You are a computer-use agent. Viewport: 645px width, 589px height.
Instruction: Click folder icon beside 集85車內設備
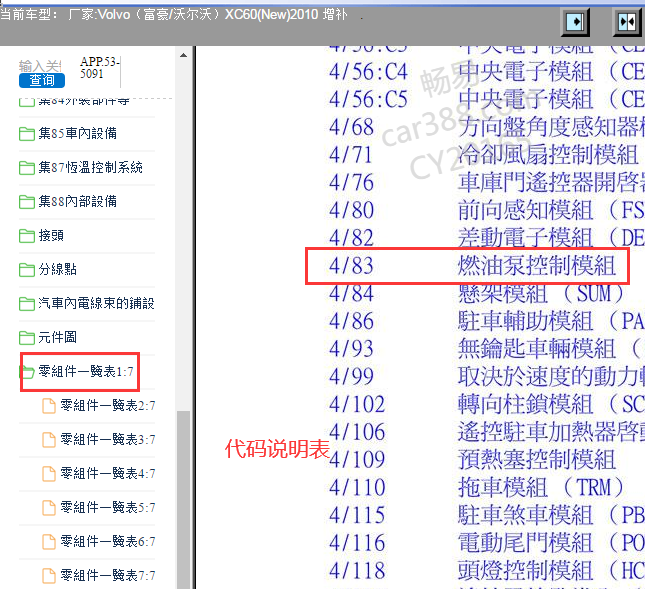click(27, 134)
